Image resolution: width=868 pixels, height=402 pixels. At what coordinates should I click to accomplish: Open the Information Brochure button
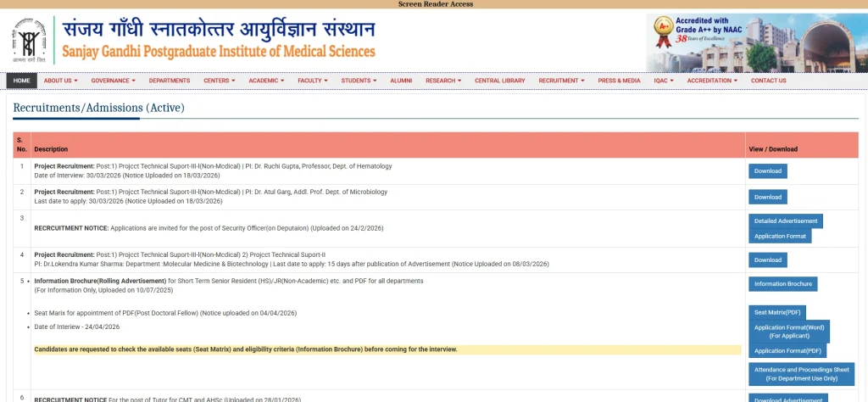pos(783,284)
